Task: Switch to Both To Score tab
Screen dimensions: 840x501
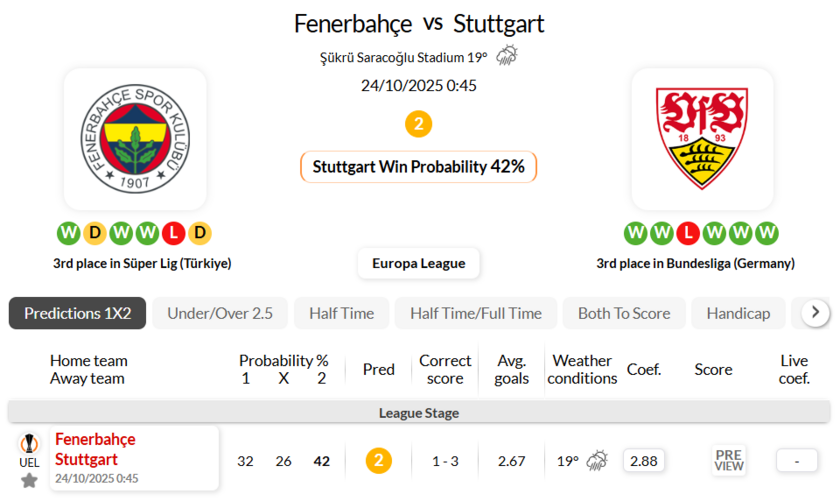Action: (x=624, y=313)
